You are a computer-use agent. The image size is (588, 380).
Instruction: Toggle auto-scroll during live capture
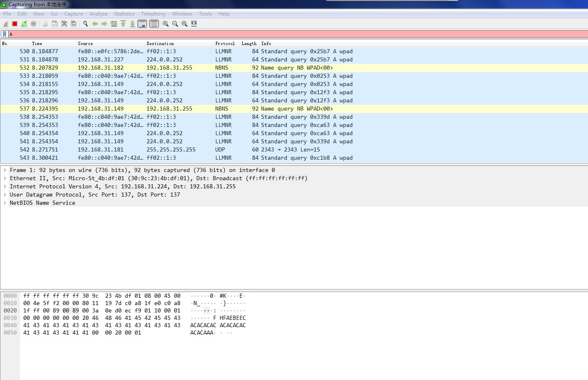[x=142, y=24]
